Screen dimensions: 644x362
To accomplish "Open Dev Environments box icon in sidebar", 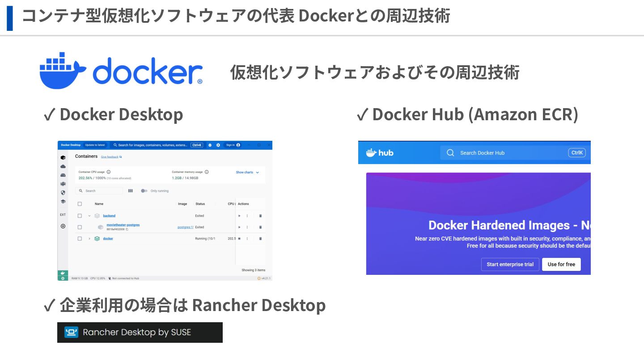I will click(x=63, y=184).
